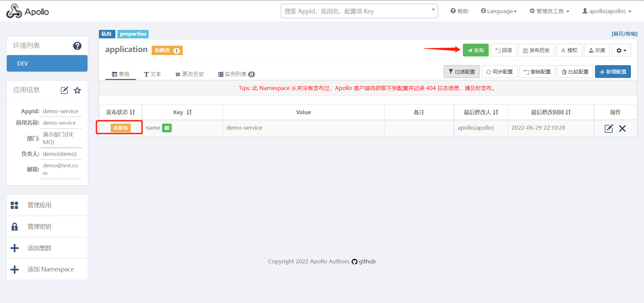The width and height of the screenshot is (644, 303).
Task: Click the edit app info pencil icon
Action: pos(64,90)
